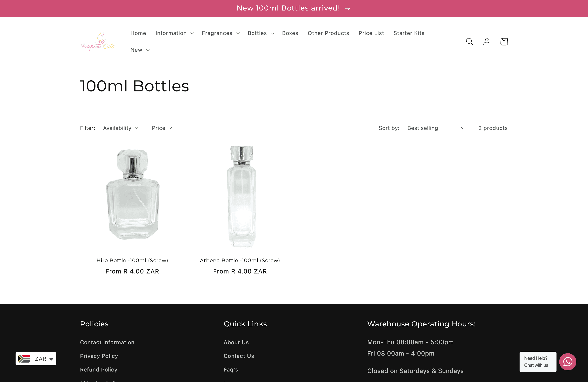
Task: Click the WhatsApp chat icon
Action: pyautogui.click(x=568, y=362)
